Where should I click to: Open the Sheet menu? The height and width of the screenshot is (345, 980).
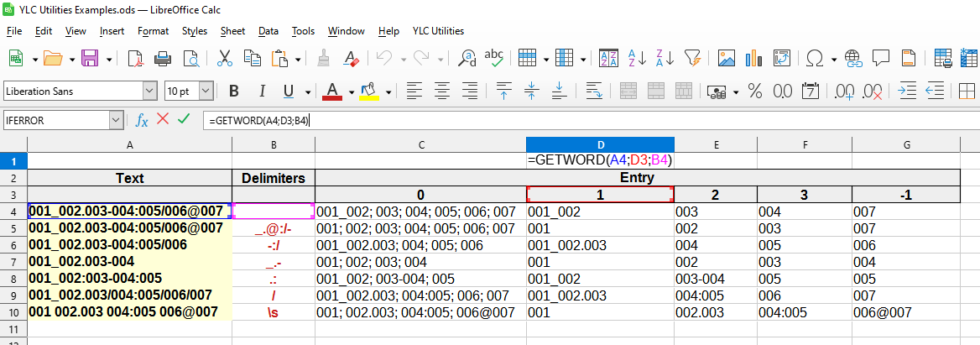[232, 30]
